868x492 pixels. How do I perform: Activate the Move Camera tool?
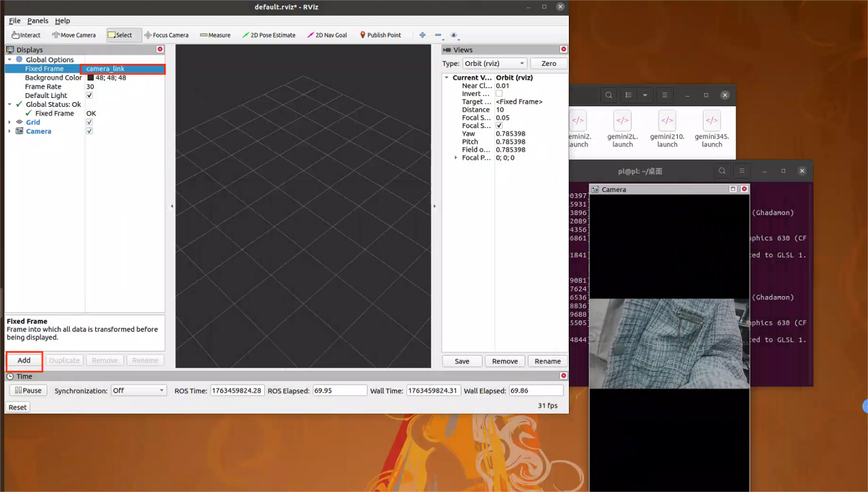74,35
